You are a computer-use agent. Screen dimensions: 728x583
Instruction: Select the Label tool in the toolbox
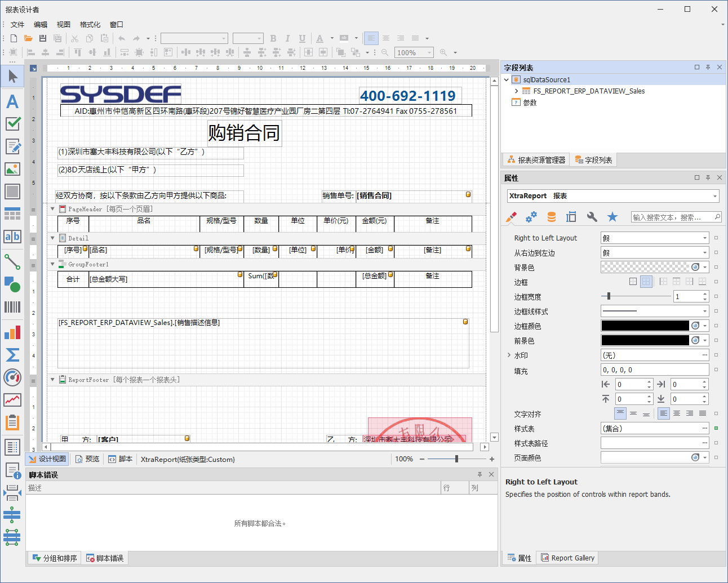point(12,101)
